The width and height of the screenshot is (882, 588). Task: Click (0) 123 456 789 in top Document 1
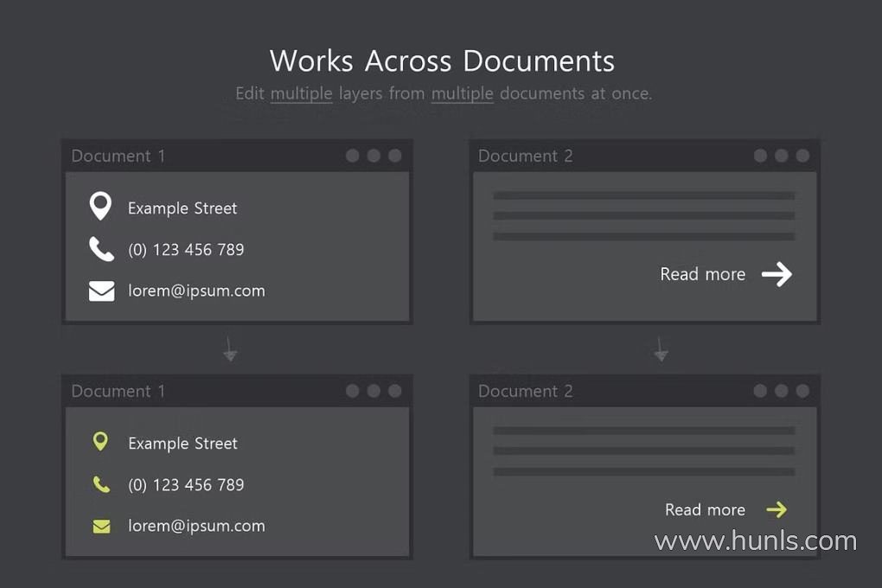coord(186,250)
